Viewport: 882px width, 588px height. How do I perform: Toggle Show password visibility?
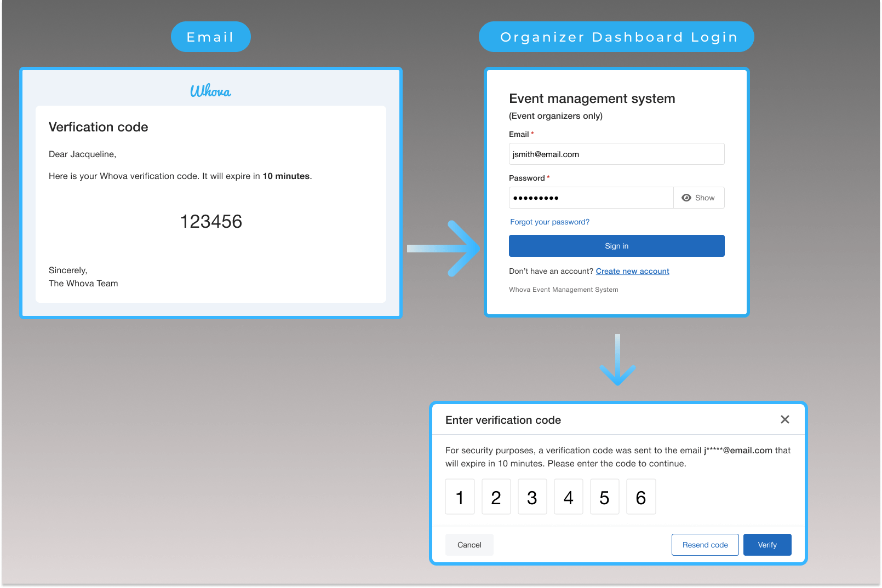tap(699, 198)
